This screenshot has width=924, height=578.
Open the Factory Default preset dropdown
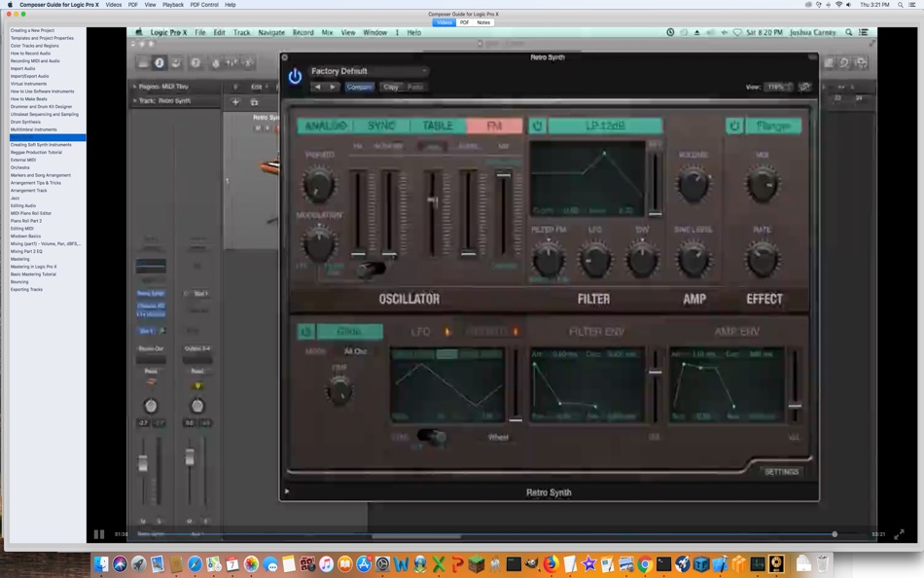click(369, 71)
